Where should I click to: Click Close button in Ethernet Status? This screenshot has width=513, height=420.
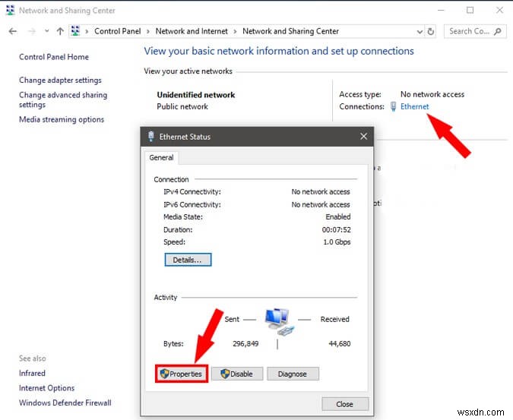tap(345, 404)
